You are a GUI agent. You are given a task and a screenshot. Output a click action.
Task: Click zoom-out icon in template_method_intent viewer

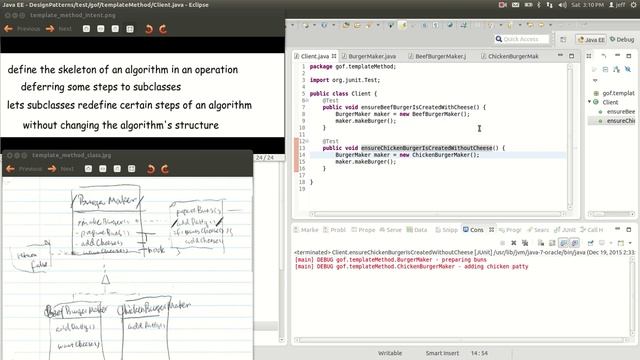101,29
